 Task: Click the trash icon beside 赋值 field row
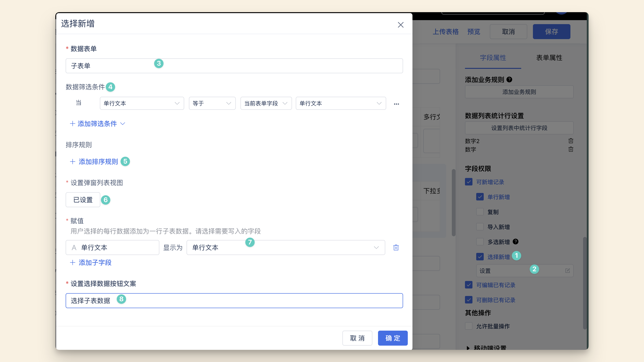coord(396,247)
